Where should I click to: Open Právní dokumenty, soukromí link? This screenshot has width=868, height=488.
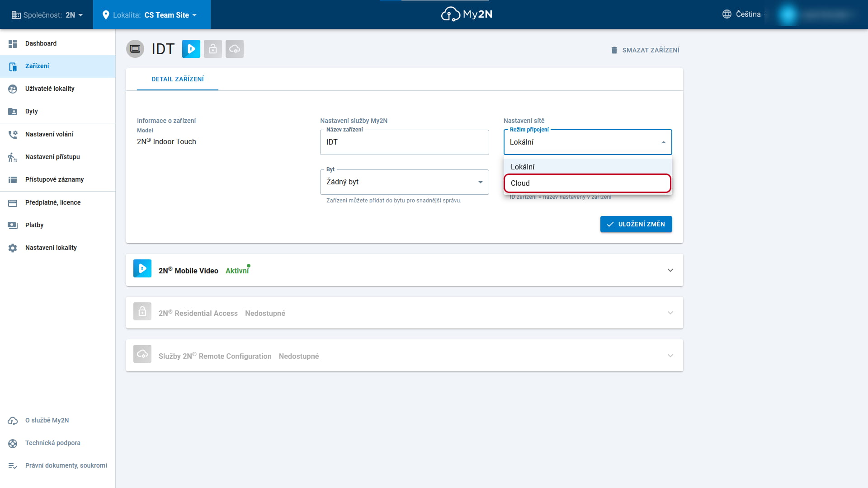(x=58, y=466)
